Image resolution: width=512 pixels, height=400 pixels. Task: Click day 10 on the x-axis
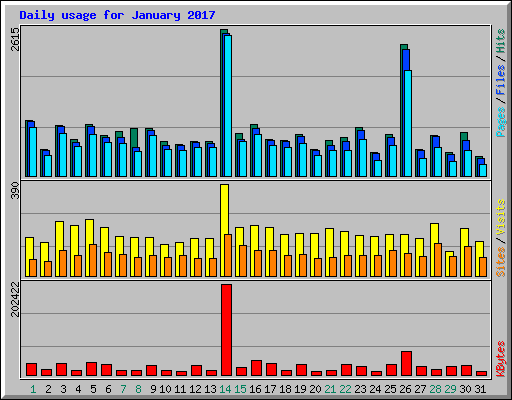click(165, 389)
